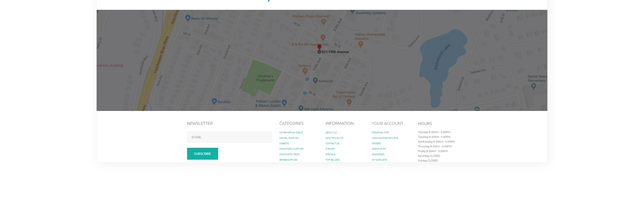Open the Rehab Supplies link

click(288, 160)
